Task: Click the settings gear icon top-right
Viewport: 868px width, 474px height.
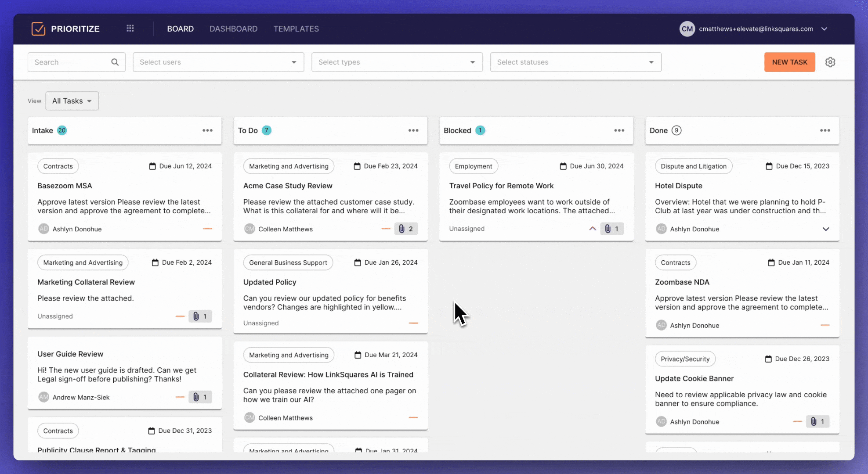Action: click(831, 62)
